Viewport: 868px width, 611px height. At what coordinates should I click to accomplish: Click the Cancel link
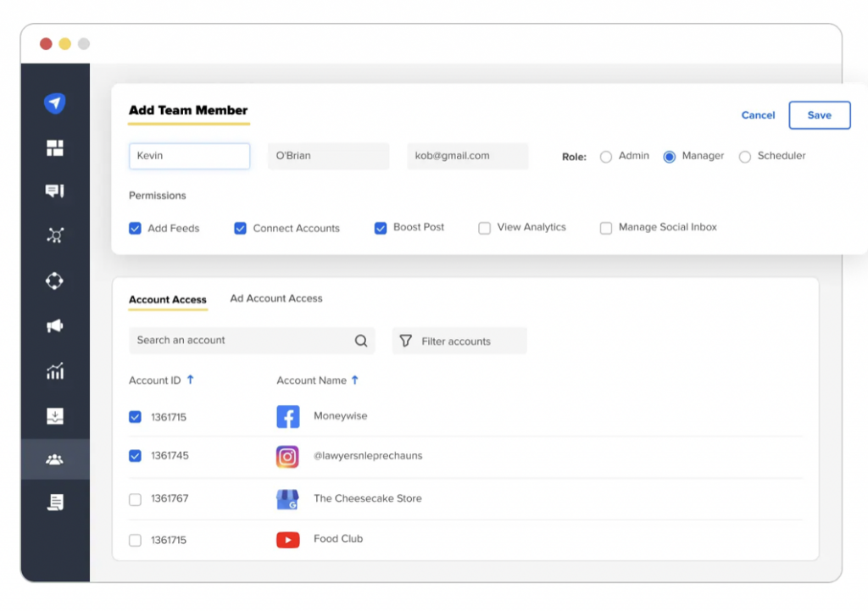758,115
